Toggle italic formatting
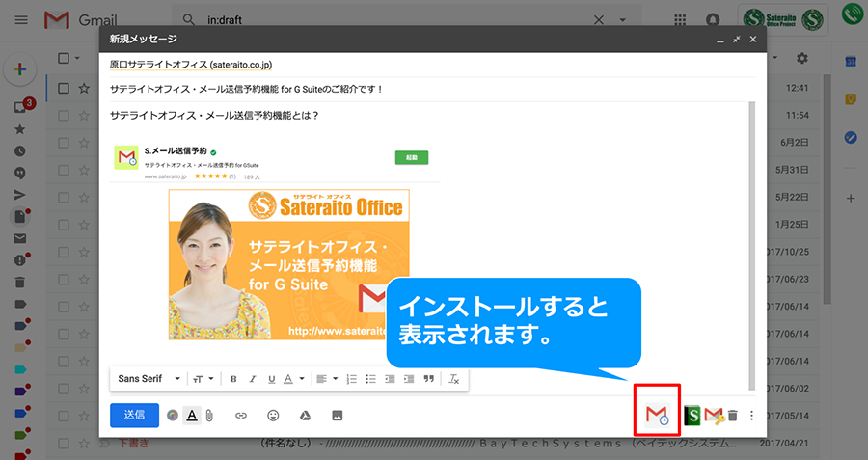 coord(253,379)
